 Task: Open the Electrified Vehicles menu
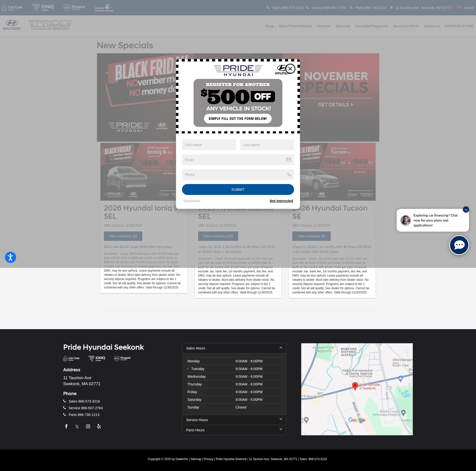coord(295,26)
